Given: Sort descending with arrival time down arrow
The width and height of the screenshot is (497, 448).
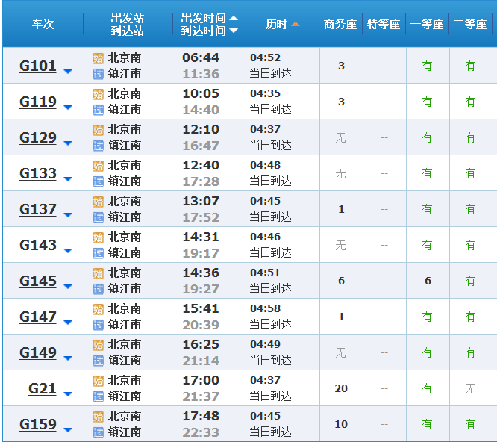Looking at the screenshot, I should tap(234, 31).
